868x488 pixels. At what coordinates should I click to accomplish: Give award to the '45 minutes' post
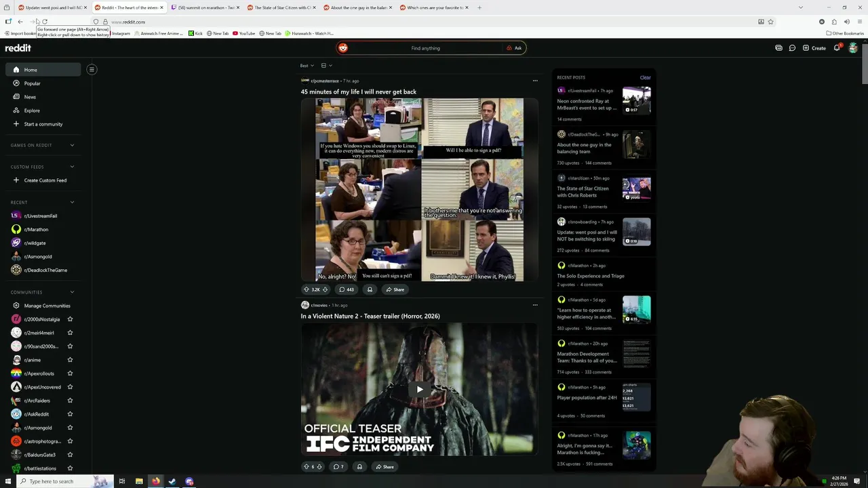tap(370, 289)
